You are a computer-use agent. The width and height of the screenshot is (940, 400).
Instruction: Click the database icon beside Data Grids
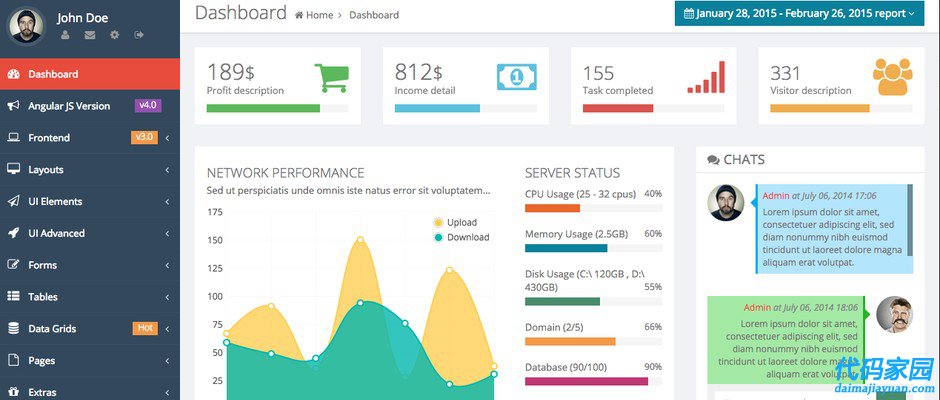click(13, 329)
